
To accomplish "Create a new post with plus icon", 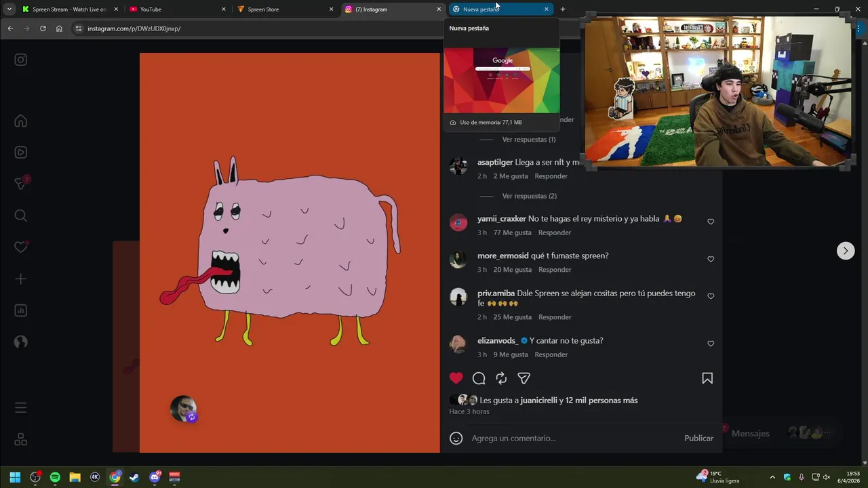I will [21, 279].
